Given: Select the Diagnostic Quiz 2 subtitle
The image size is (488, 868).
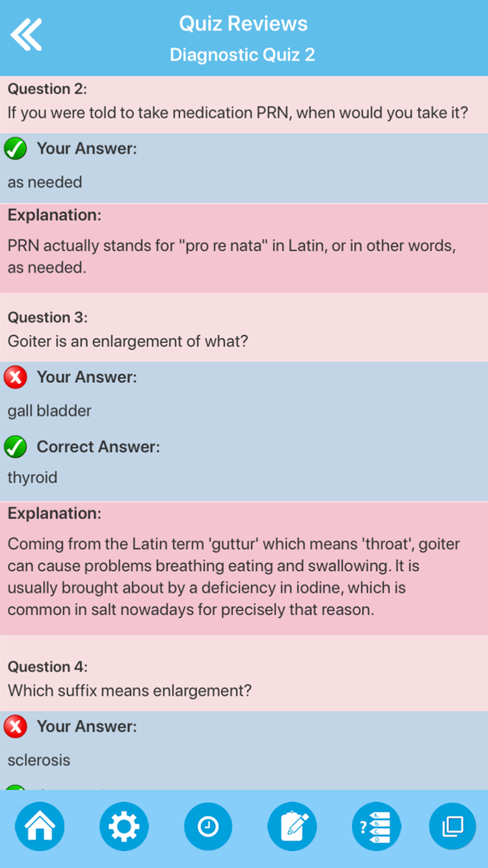Looking at the screenshot, I should click(x=243, y=55).
